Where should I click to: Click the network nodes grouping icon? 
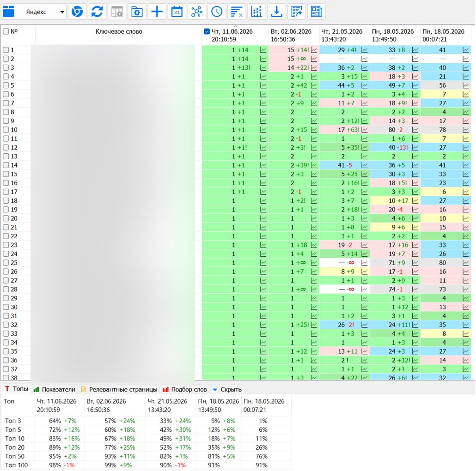point(197,12)
